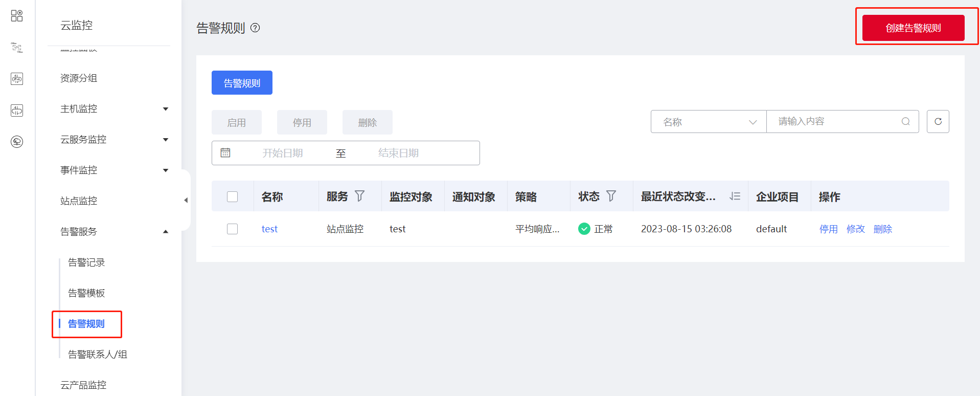
Task: Click the red 创建告警规则 button
Action: pos(913,28)
